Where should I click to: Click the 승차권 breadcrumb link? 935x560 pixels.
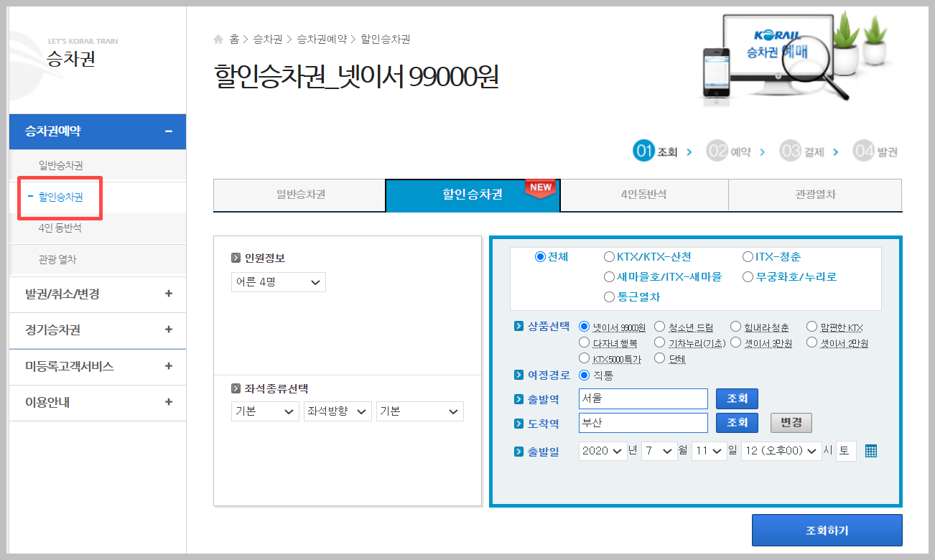click(268, 39)
